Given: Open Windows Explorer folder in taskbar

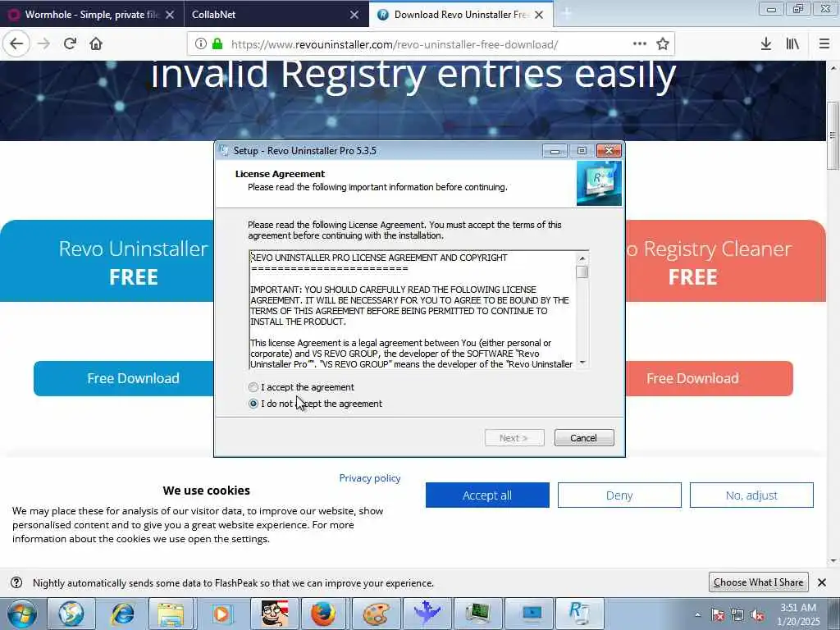Looking at the screenshot, I should point(171,614).
